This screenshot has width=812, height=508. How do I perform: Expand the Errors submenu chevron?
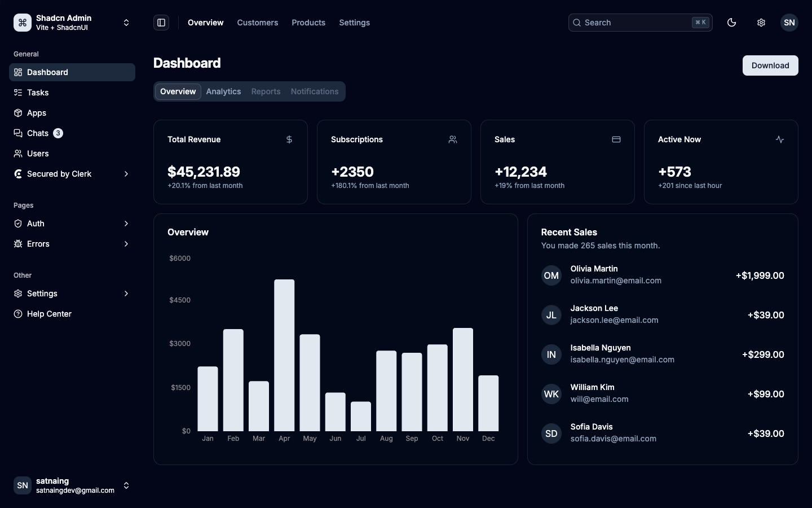click(x=126, y=244)
